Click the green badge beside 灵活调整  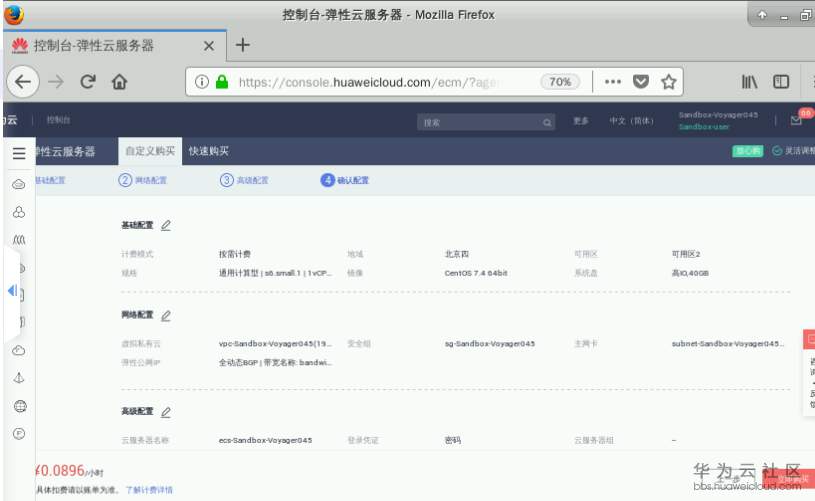tap(747, 151)
